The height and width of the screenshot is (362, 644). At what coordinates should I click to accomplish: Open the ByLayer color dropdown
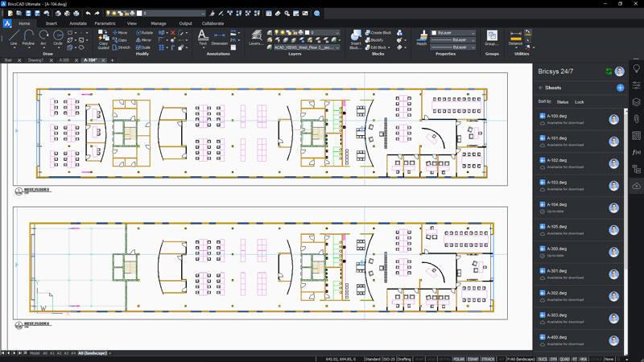coord(456,33)
